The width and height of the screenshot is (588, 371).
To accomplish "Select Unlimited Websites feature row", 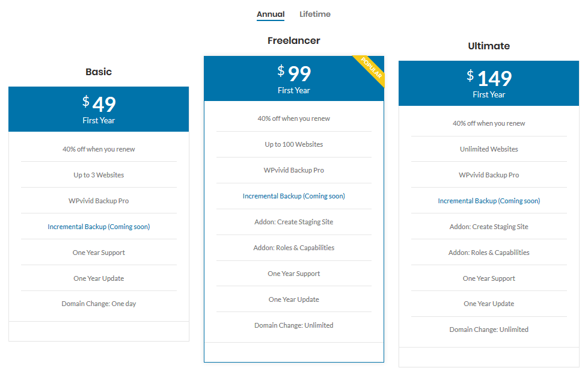I will [x=489, y=149].
